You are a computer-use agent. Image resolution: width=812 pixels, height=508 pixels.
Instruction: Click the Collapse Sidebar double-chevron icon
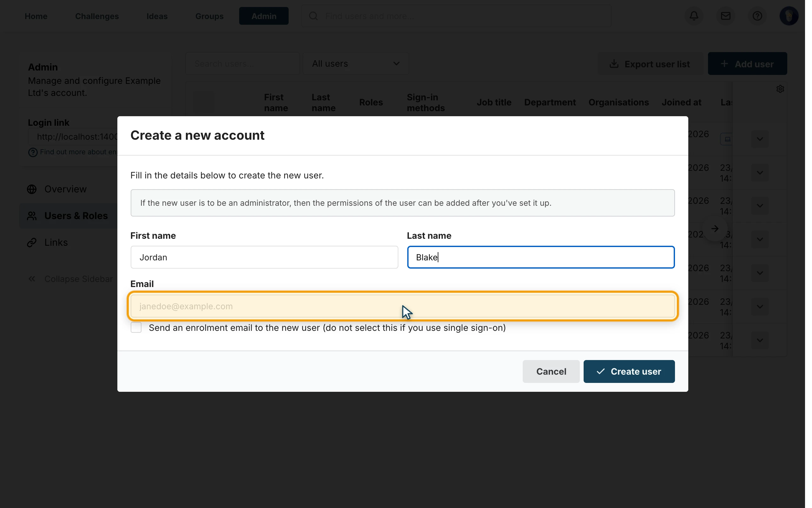[x=32, y=279]
